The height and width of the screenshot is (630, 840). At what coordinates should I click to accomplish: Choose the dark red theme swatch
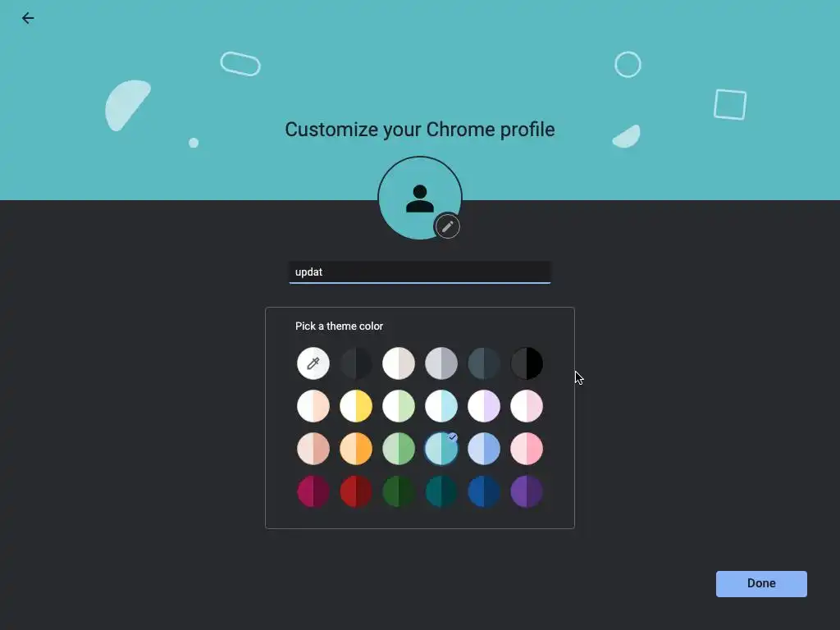point(356,492)
